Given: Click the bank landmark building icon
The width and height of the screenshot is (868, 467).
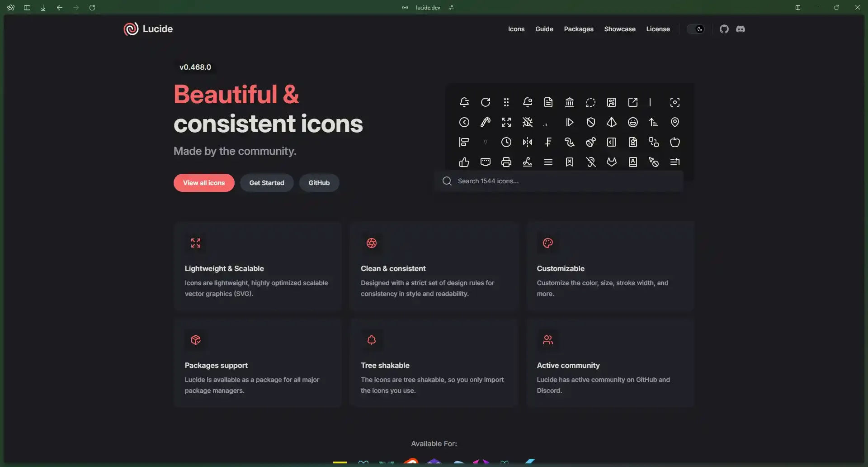Looking at the screenshot, I should tap(569, 102).
